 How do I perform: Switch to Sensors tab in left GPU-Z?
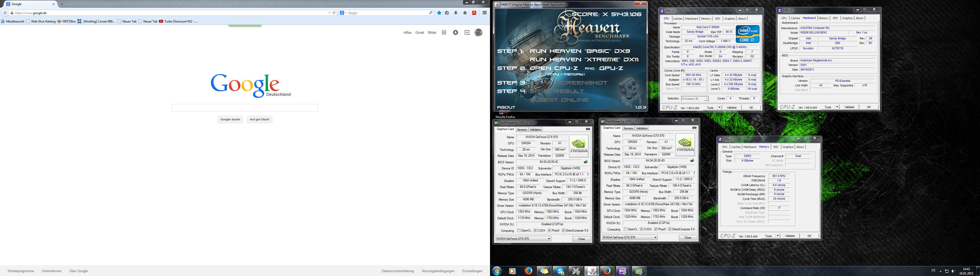[522, 130]
